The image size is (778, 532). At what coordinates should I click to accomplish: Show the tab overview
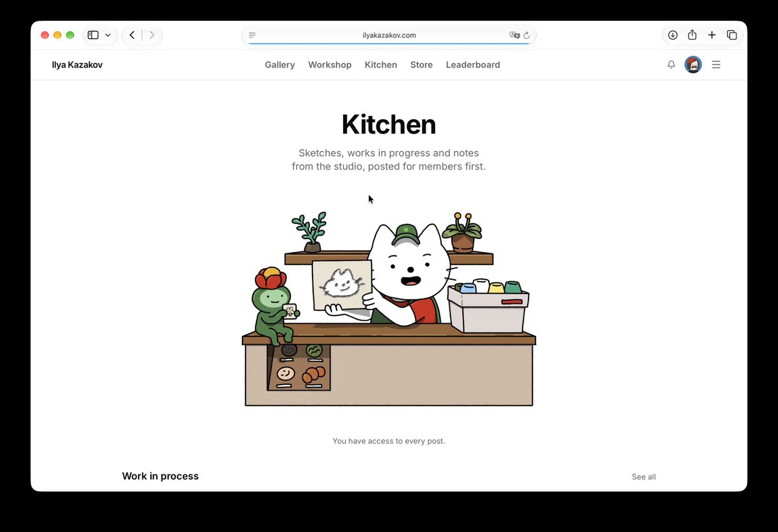pyautogui.click(x=731, y=35)
